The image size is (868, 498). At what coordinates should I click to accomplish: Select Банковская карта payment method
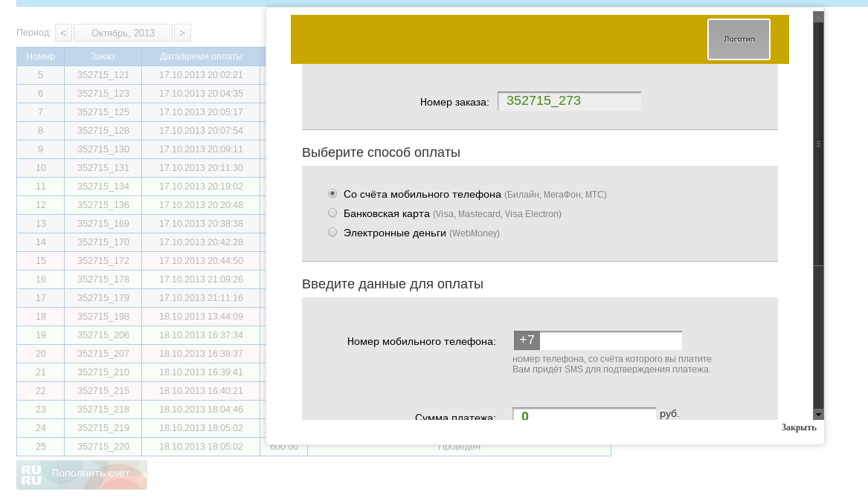point(332,213)
